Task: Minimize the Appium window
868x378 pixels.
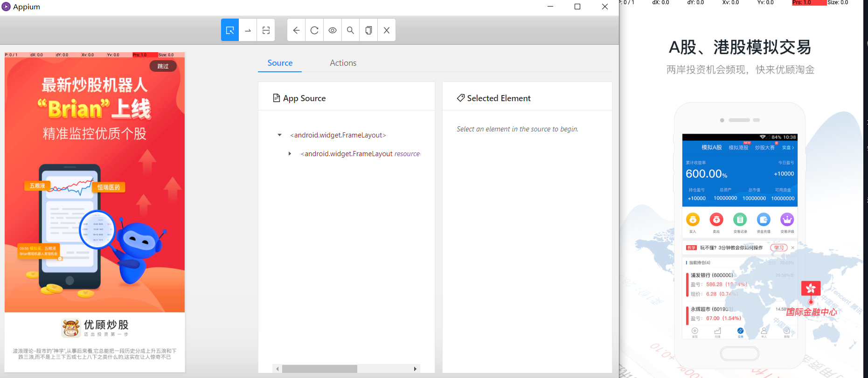Action: click(x=550, y=7)
